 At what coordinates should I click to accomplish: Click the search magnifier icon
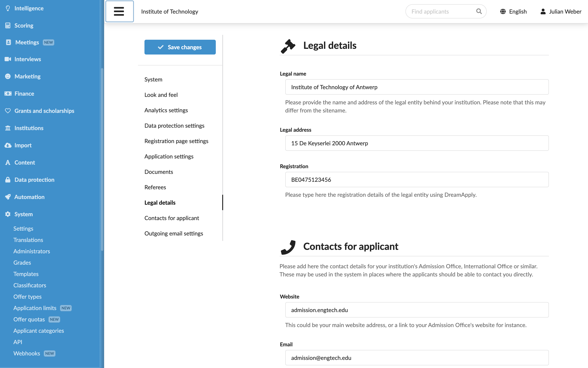(x=479, y=11)
